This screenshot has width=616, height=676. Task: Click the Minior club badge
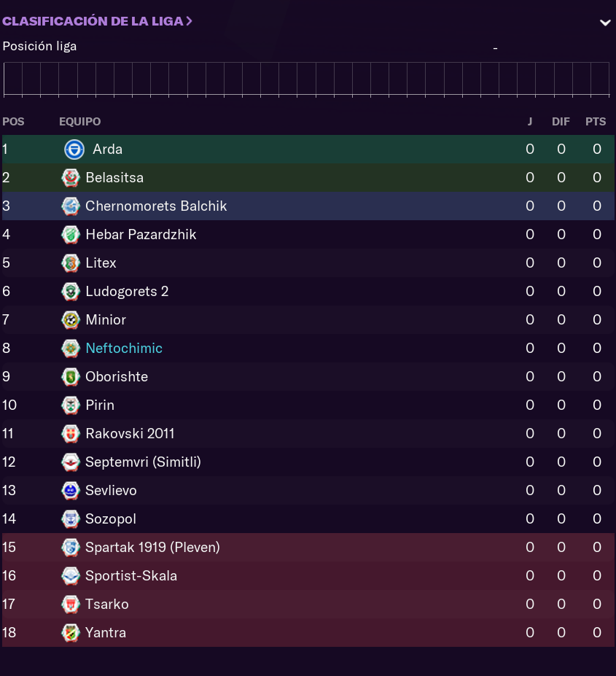click(71, 320)
